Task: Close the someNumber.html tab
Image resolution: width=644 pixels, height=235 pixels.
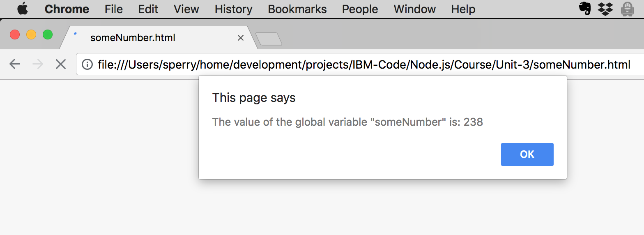Action: click(x=241, y=38)
